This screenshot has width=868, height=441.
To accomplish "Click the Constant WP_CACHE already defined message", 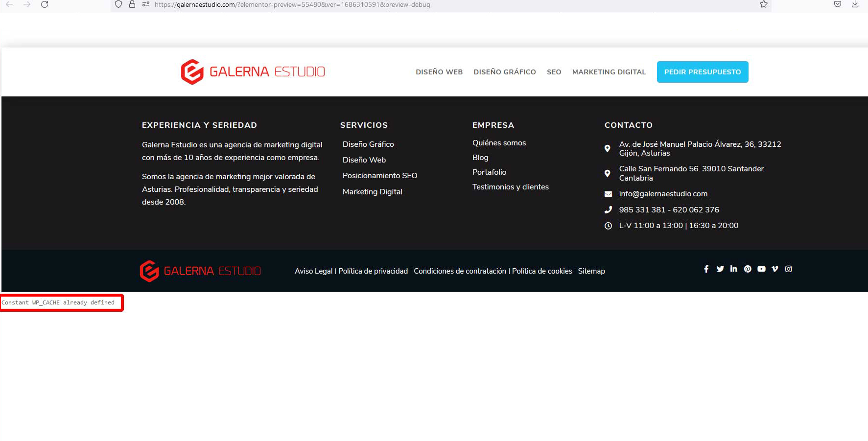I will (58, 302).
